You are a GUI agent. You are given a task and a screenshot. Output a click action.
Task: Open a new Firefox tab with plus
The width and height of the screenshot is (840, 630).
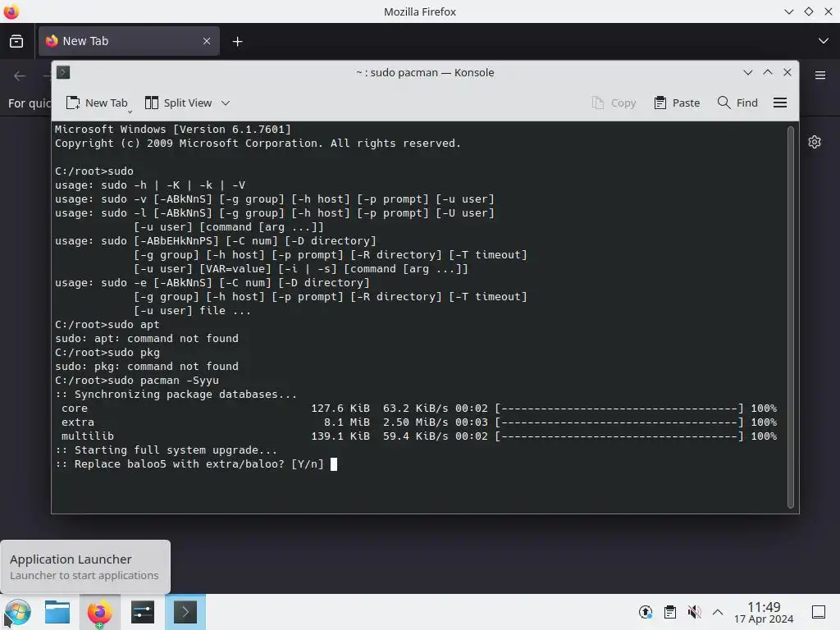click(x=237, y=41)
